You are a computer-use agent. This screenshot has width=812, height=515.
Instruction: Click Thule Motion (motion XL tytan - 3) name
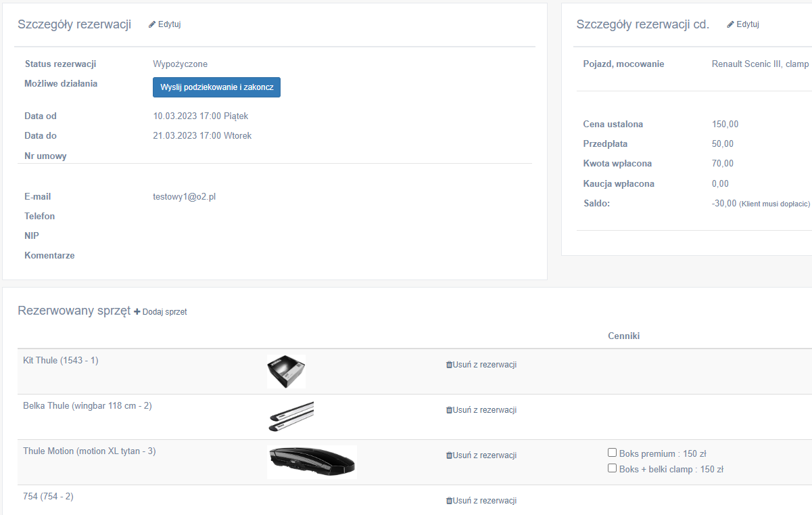pos(89,451)
